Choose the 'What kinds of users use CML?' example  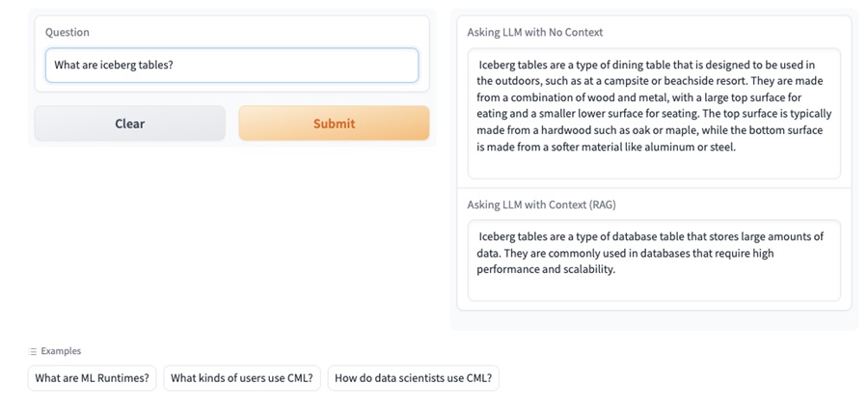(242, 378)
